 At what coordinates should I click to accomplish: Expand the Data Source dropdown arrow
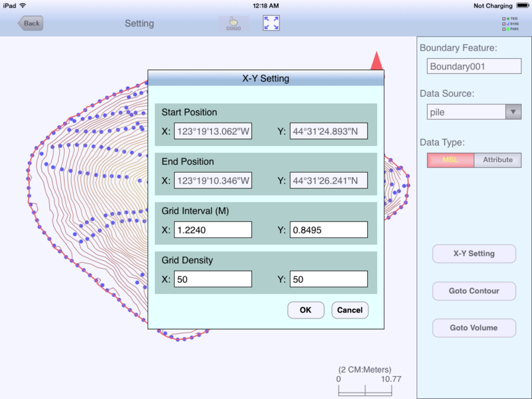[513, 112]
